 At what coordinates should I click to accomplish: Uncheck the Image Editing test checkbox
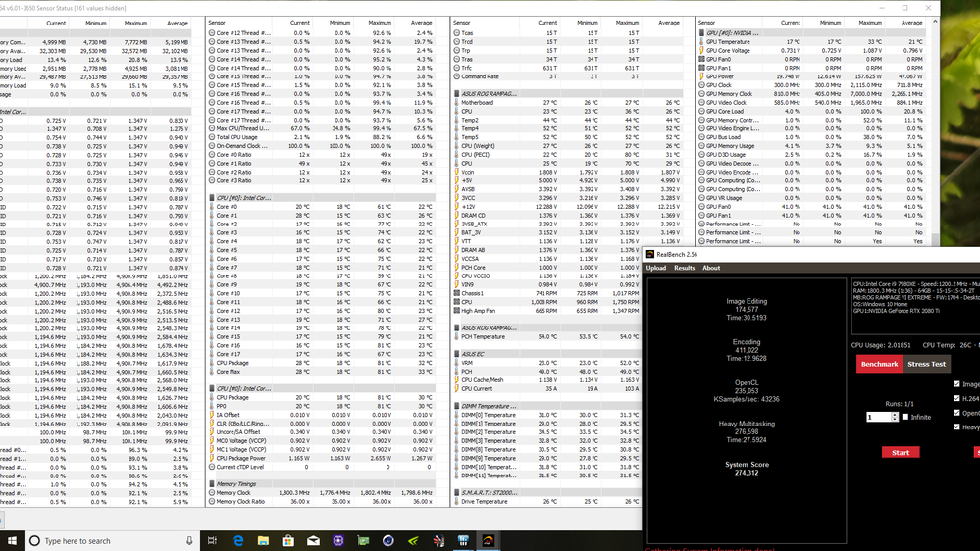point(956,384)
